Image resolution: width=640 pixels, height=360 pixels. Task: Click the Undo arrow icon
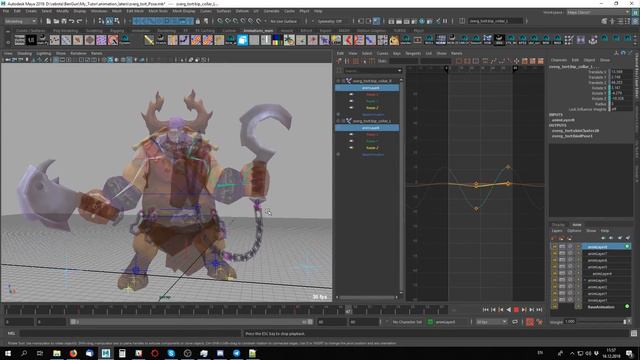pos(71,21)
